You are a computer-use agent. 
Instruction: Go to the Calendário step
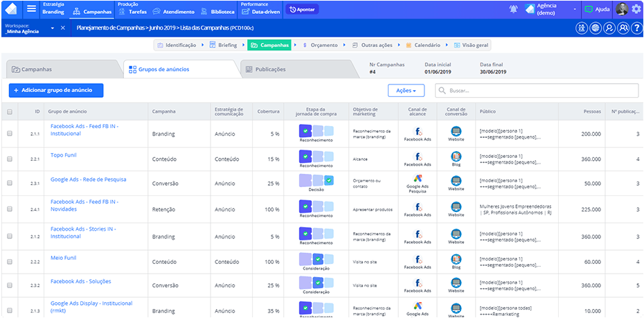point(423,45)
